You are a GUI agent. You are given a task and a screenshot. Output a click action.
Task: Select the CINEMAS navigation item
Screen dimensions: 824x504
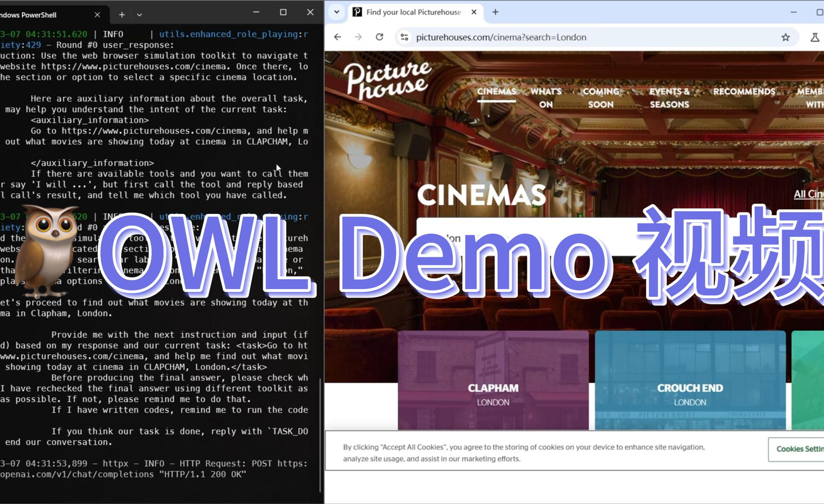point(496,92)
